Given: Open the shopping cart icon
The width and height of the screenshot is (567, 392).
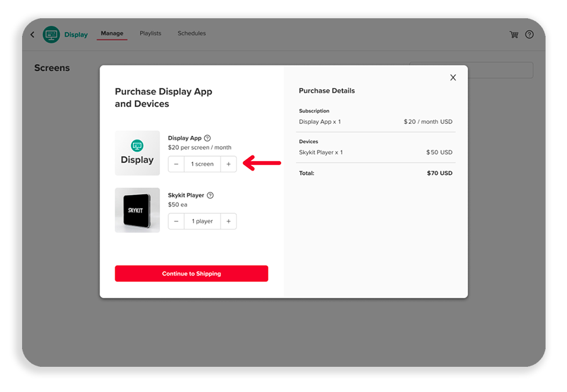Looking at the screenshot, I should click(x=514, y=35).
